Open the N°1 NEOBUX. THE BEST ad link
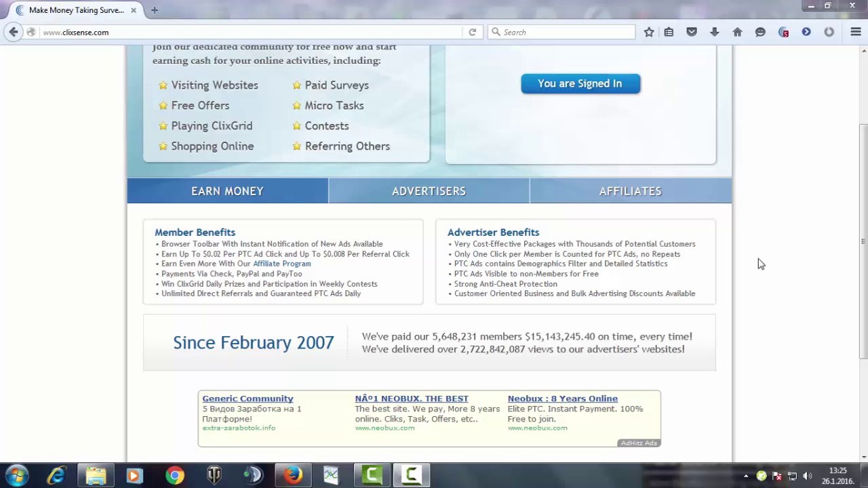The image size is (868, 488). pos(412,399)
